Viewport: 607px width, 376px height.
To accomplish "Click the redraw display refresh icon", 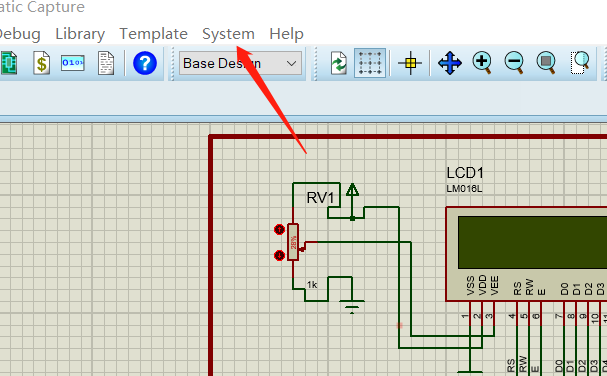I will point(339,63).
